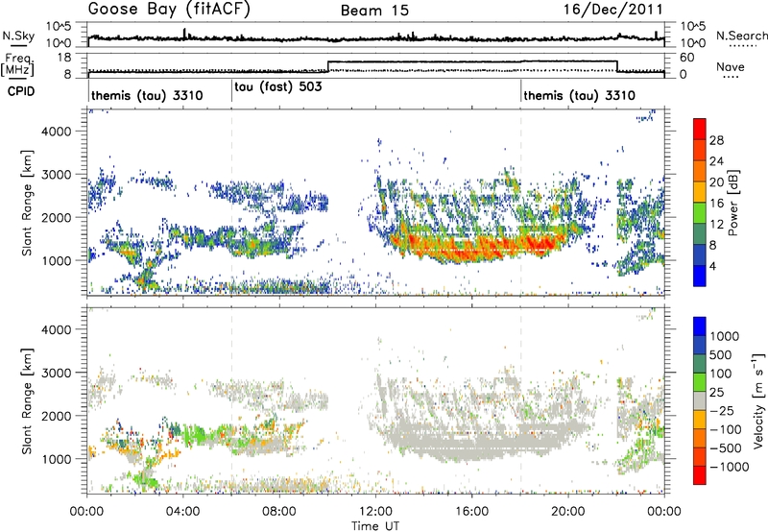Click the '4000' range tick in power panel
Image resolution: width=768 pixels, height=532 pixels.
pos(57,132)
